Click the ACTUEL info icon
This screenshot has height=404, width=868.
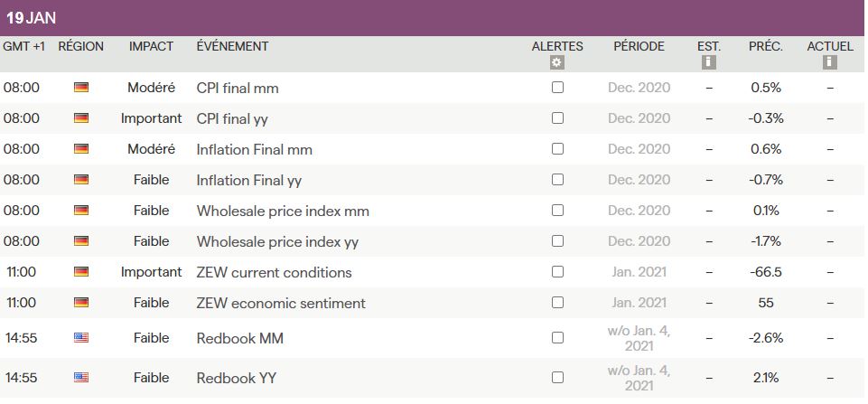click(x=829, y=62)
